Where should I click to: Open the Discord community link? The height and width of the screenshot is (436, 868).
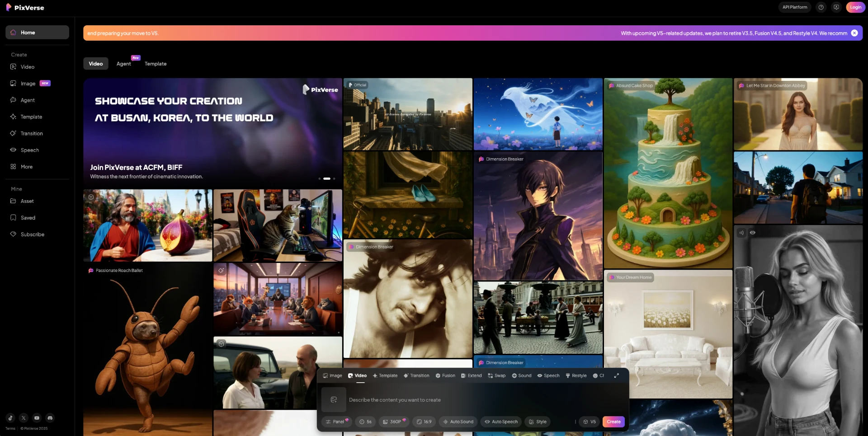50,418
